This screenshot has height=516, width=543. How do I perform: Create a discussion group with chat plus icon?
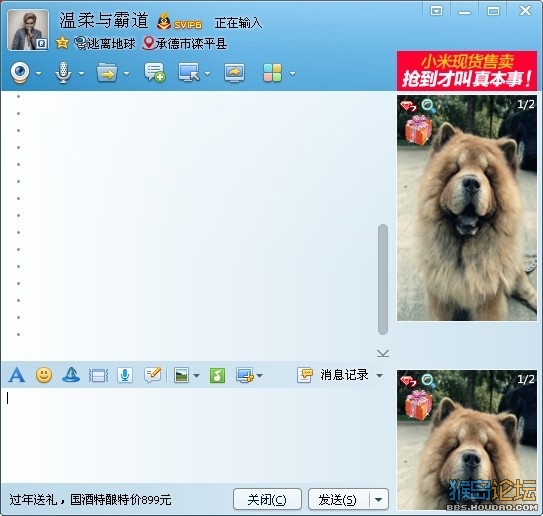[x=154, y=72]
